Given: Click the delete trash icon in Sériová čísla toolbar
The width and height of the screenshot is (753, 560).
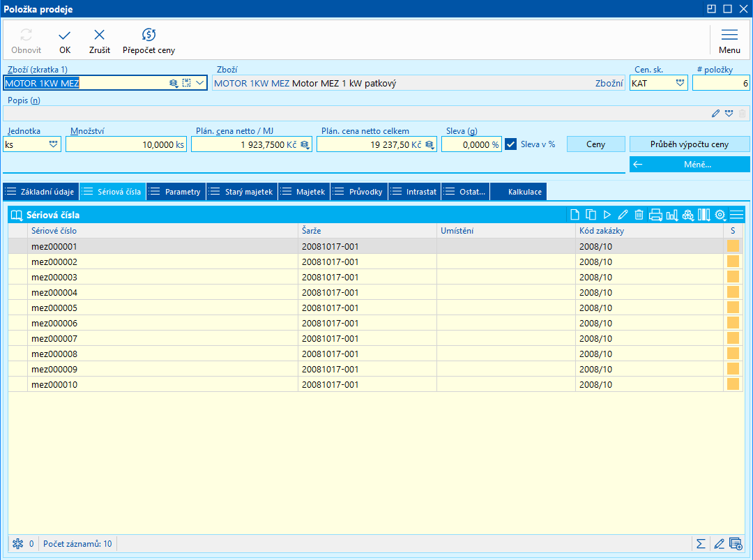Looking at the screenshot, I should (x=639, y=215).
